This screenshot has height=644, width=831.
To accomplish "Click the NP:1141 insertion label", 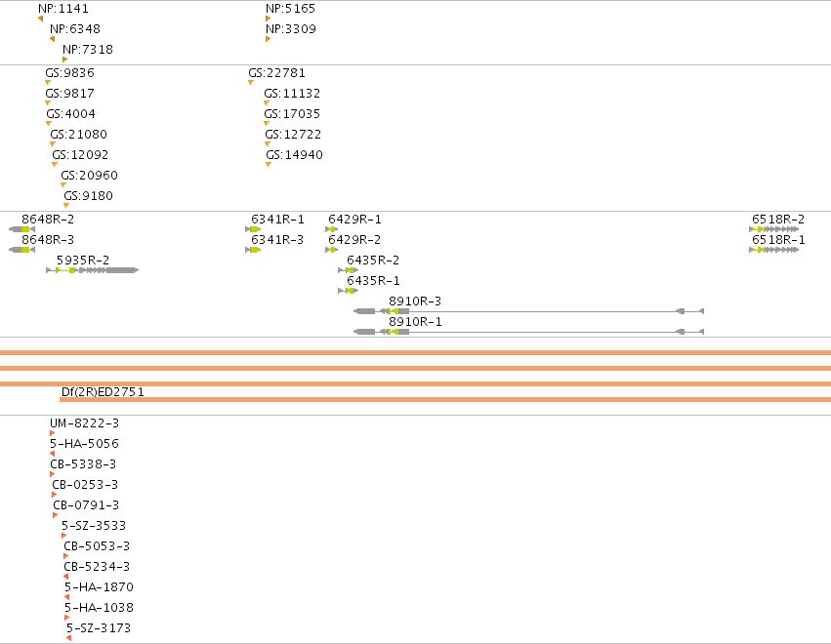I will point(63,9).
